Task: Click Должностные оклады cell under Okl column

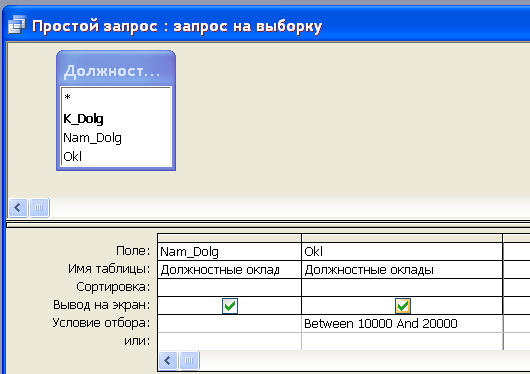Action: 402,270
